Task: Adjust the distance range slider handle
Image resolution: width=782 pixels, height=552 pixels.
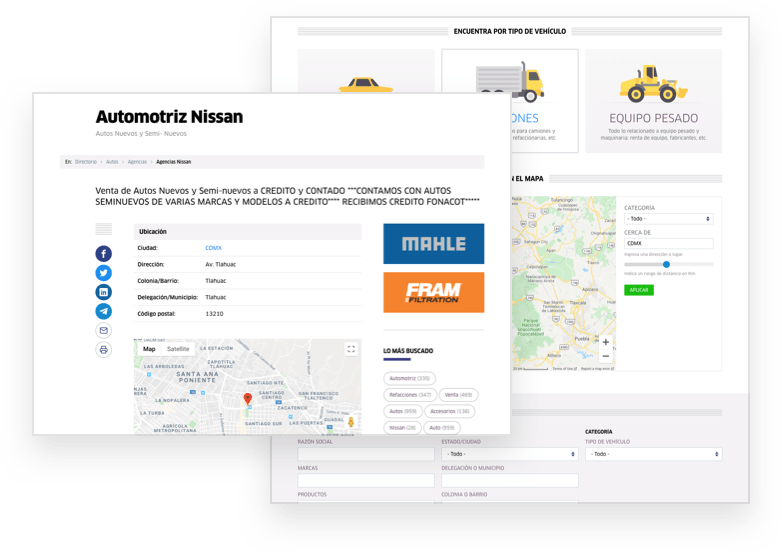Action: coord(666,264)
